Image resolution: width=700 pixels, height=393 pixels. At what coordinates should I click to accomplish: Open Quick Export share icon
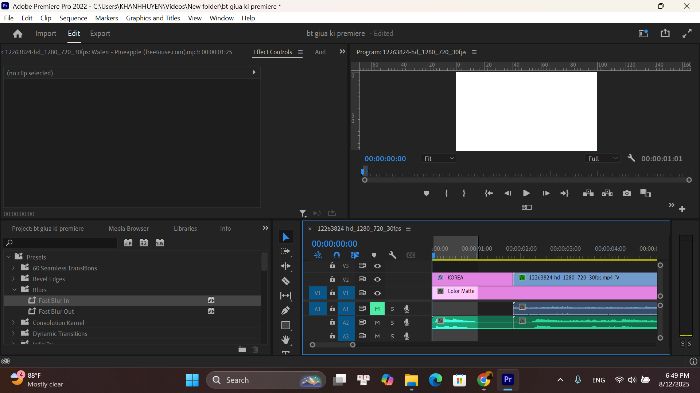click(x=665, y=33)
